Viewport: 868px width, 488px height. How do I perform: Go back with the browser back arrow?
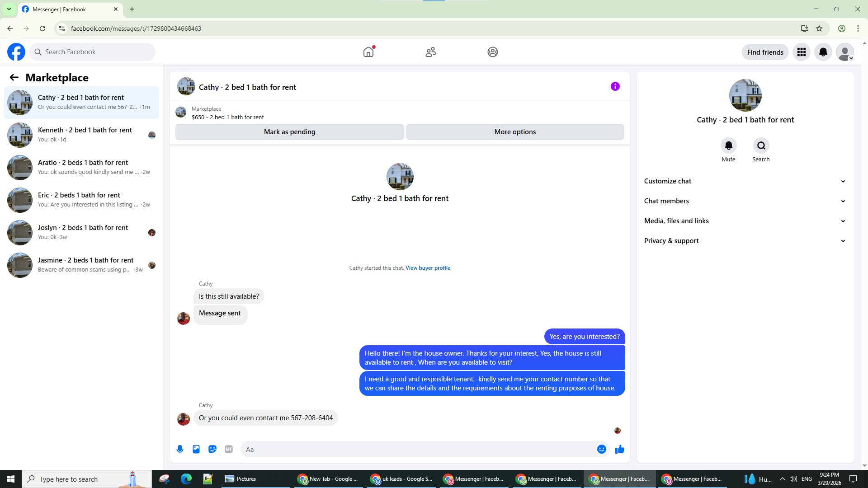10,28
